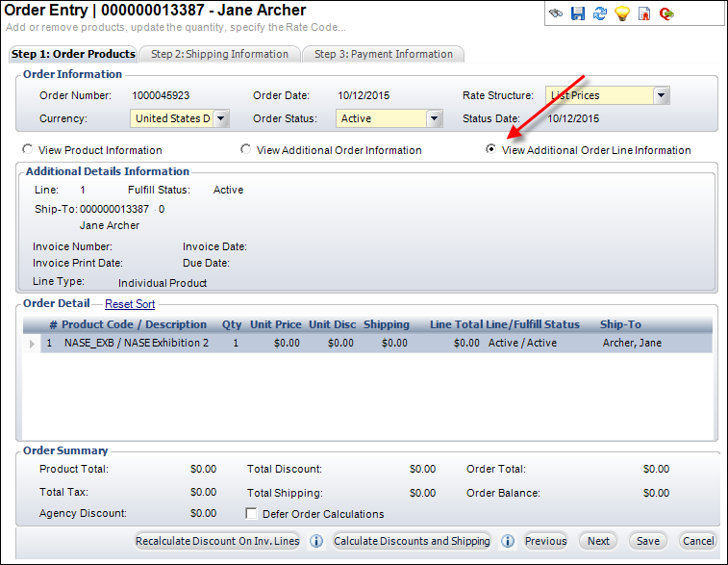728x565 pixels.
Task: Click Status Date value 10/12/2015
Action: click(x=573, y=118)
